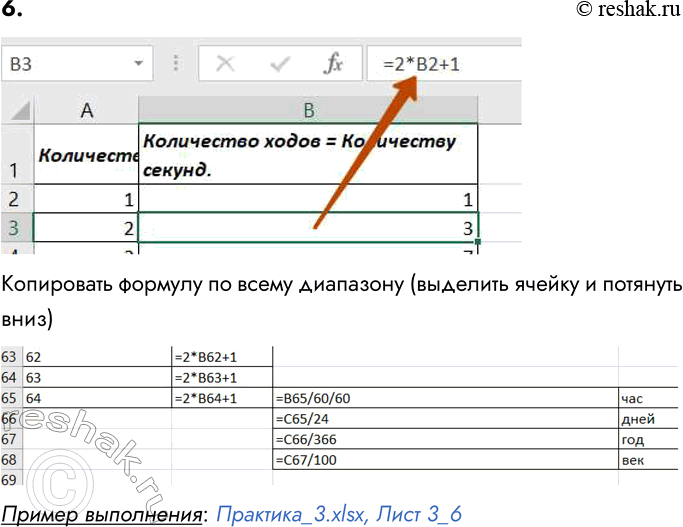Screen dimensions: 683x527
Task: Click the Cancel (X) formula bar icon
Action: pyautogui.click(x=225, y=65)
